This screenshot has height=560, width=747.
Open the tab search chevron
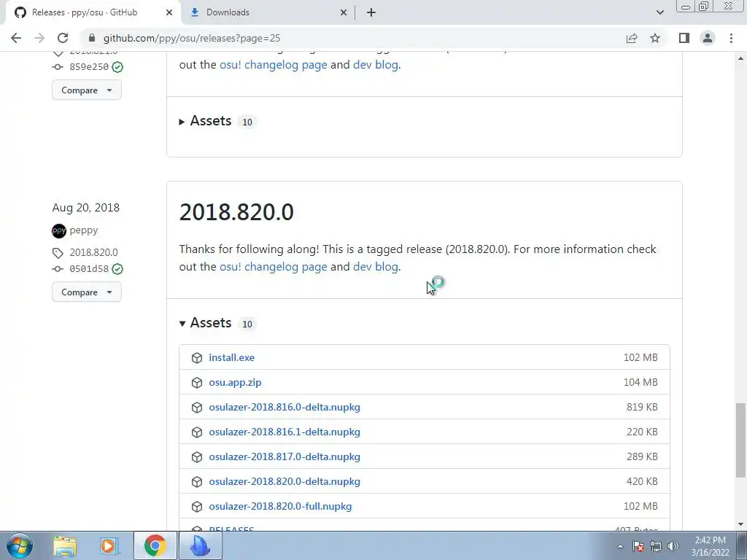[x=659, y=12]
